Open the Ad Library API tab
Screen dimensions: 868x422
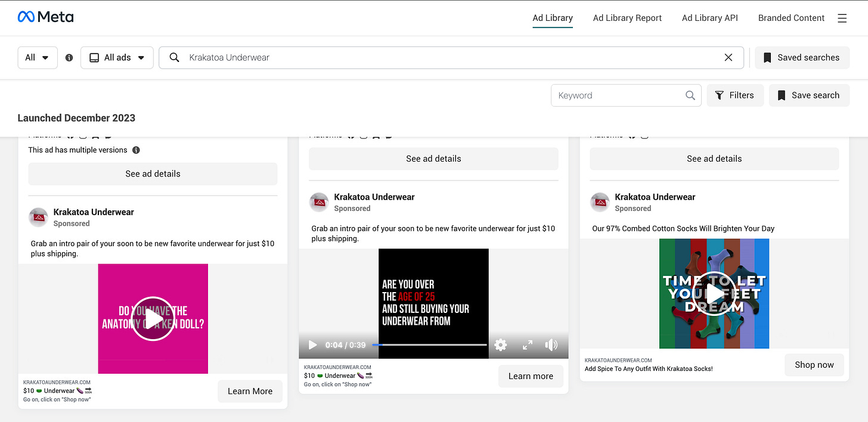710,18
